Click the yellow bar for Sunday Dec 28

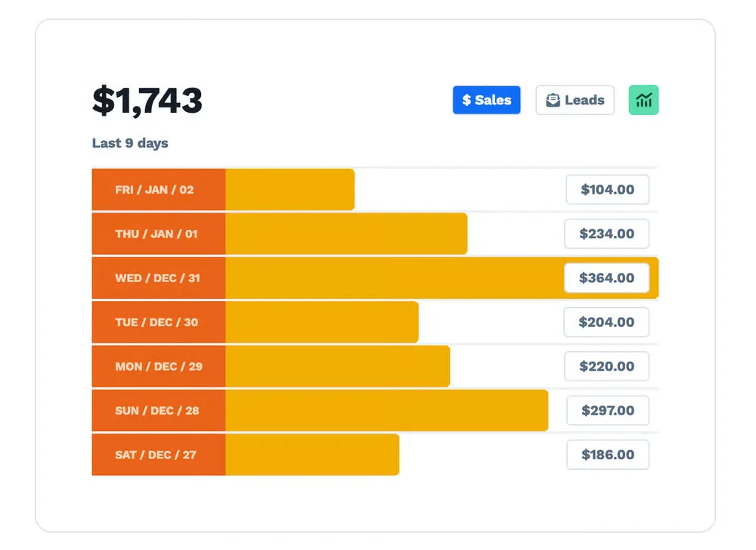386,411
